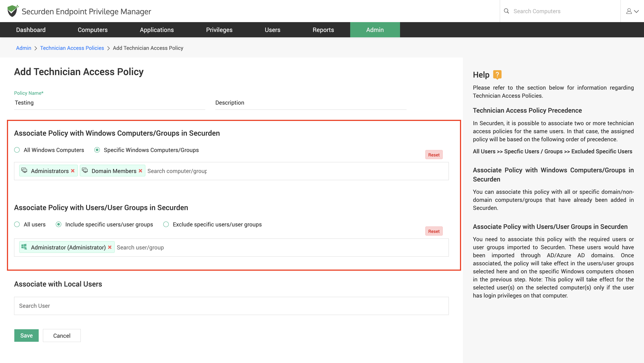Remove the Administrators group tag

[x=73, y=171]
